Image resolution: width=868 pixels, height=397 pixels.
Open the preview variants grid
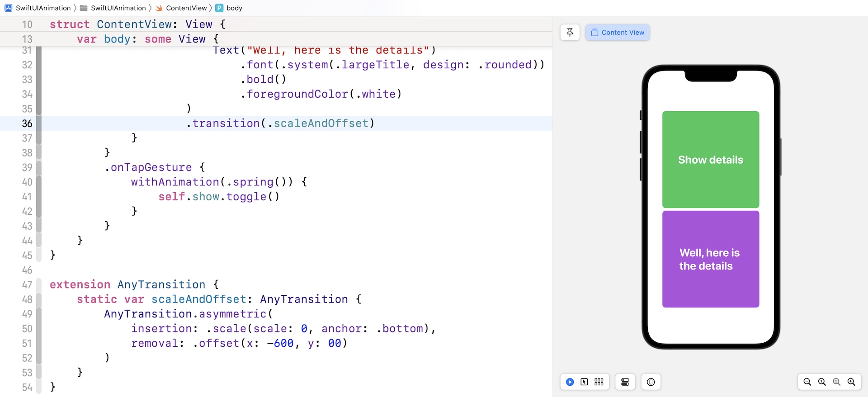599,382
